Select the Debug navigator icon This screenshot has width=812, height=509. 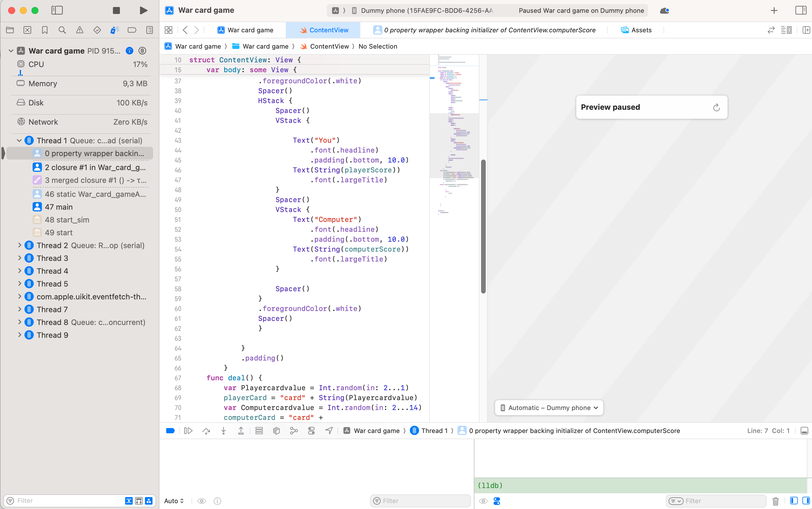[115, 30]
